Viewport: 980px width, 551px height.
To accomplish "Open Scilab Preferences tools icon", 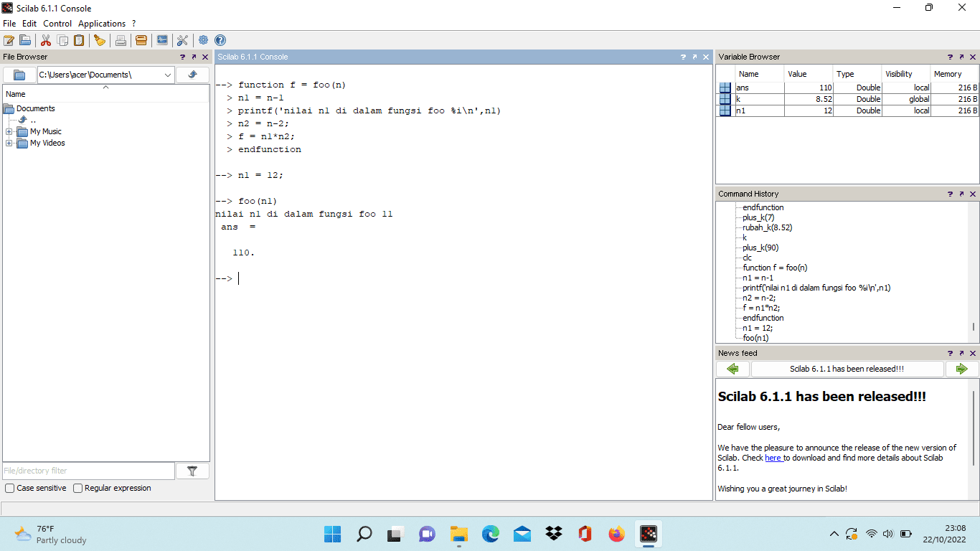I will click(x=182, y=40).
